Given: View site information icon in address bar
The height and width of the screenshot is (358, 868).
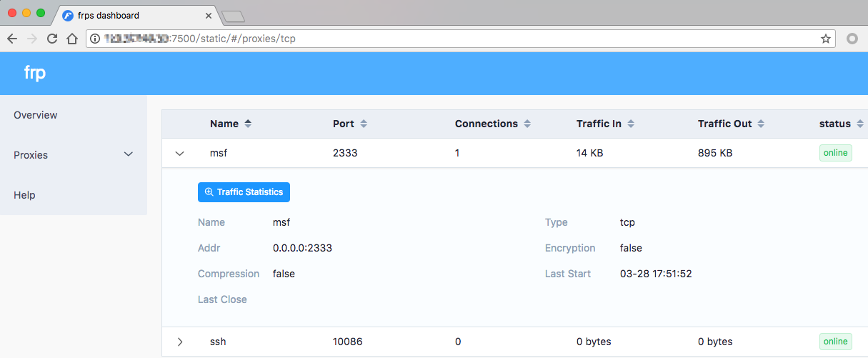Looking at the screenshot, I should [95, 39].
